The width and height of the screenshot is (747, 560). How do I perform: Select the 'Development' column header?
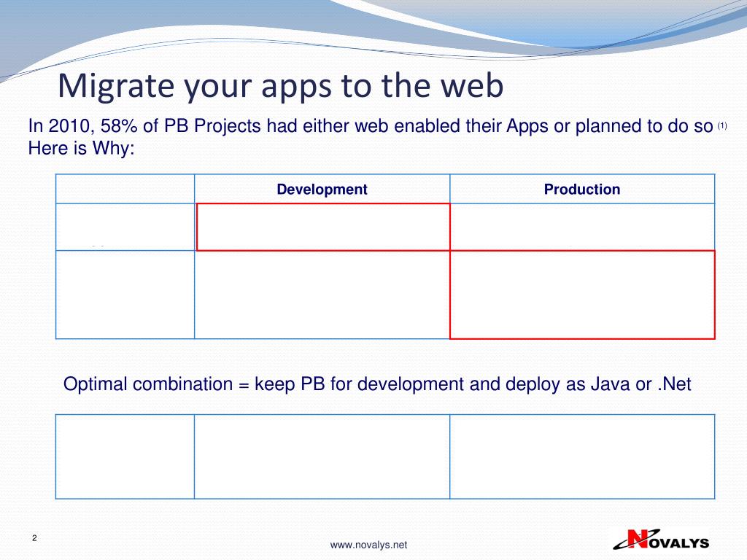(x=322, y=189)
